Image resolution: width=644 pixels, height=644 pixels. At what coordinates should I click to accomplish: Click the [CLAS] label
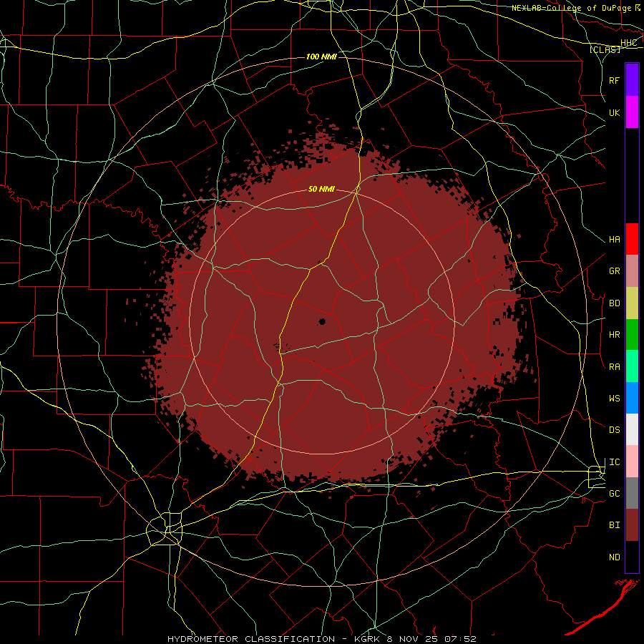[605, 49]
